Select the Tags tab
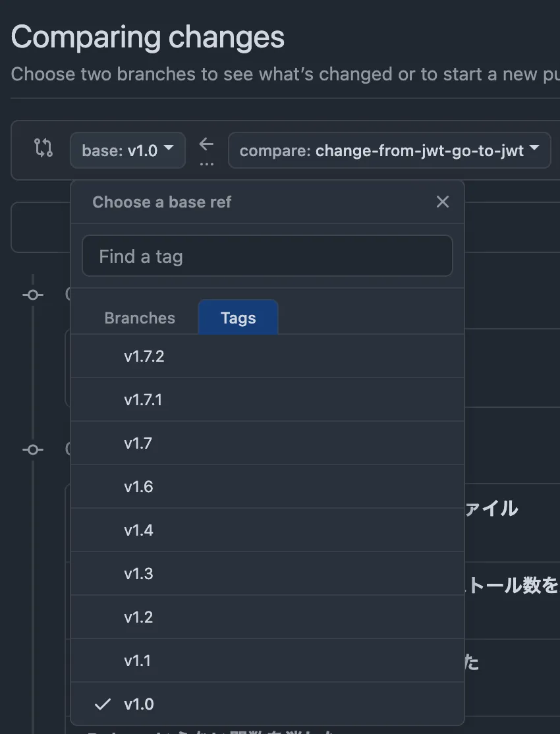The width and height of the screenshot is (560, 734). pos(238,318)
